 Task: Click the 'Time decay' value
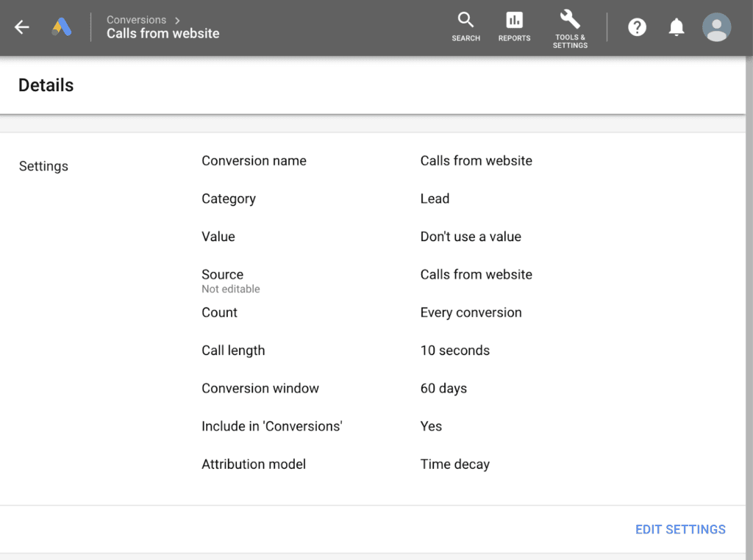point(455,464)
